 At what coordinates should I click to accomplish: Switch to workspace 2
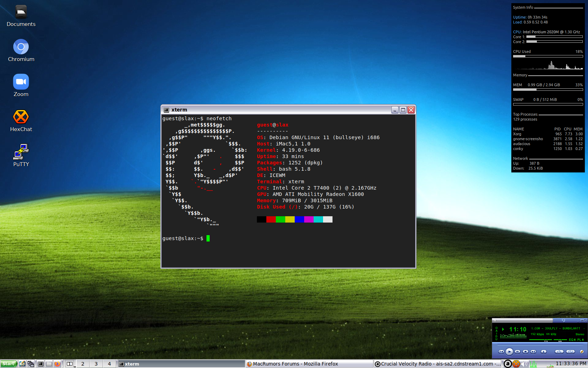coord(83,364)
